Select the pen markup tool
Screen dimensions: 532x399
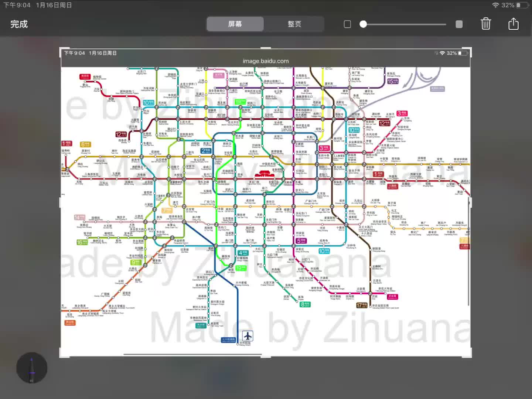point(32,368)
